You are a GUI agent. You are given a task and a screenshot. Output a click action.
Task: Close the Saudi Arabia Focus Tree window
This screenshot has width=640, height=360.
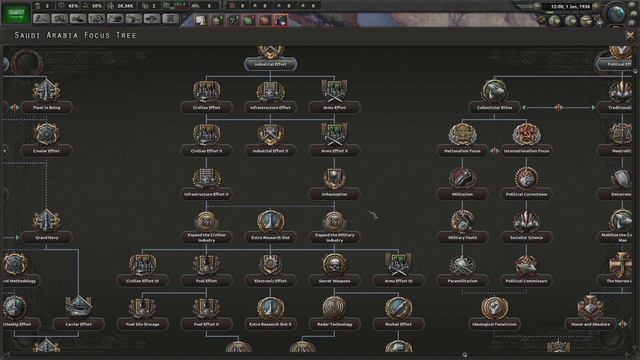click(630, 36)
